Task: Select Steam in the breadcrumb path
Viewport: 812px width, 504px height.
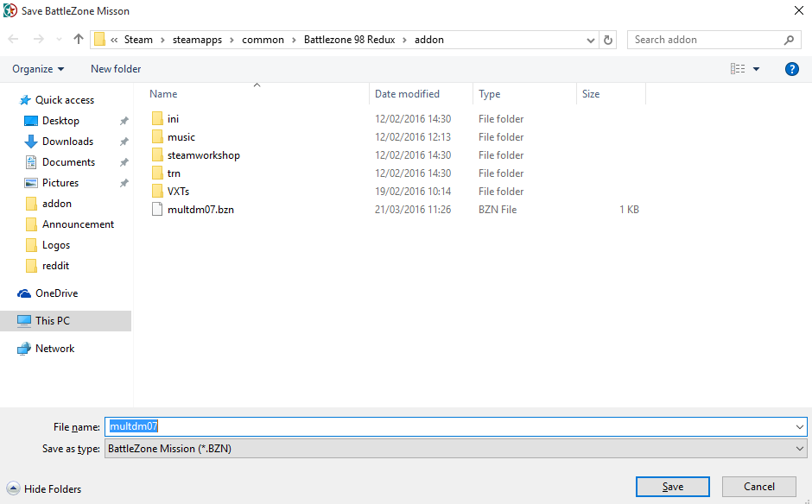Action: coord(138,40)
